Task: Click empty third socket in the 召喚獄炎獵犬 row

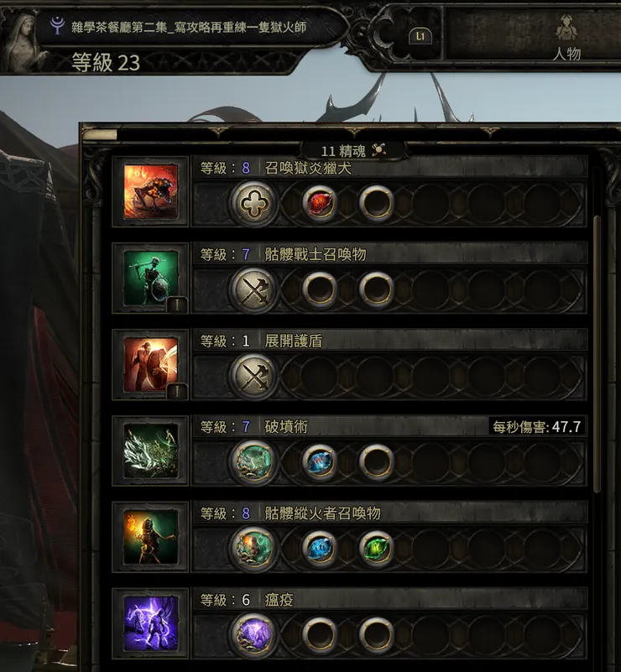Action: (x=376, y=203)
